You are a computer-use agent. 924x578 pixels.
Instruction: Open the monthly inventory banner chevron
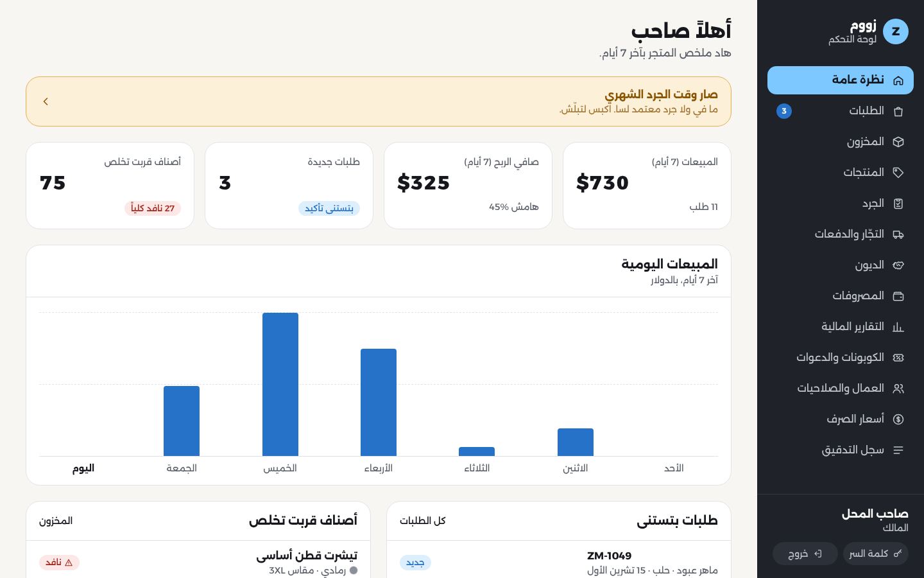pyautogui.click(x=46, y=101)
